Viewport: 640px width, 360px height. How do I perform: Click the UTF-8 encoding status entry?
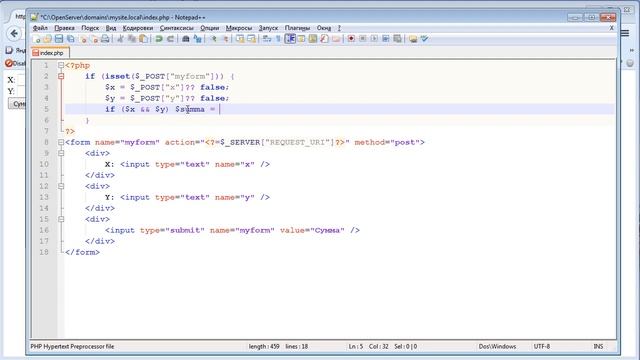coord(542,347)
